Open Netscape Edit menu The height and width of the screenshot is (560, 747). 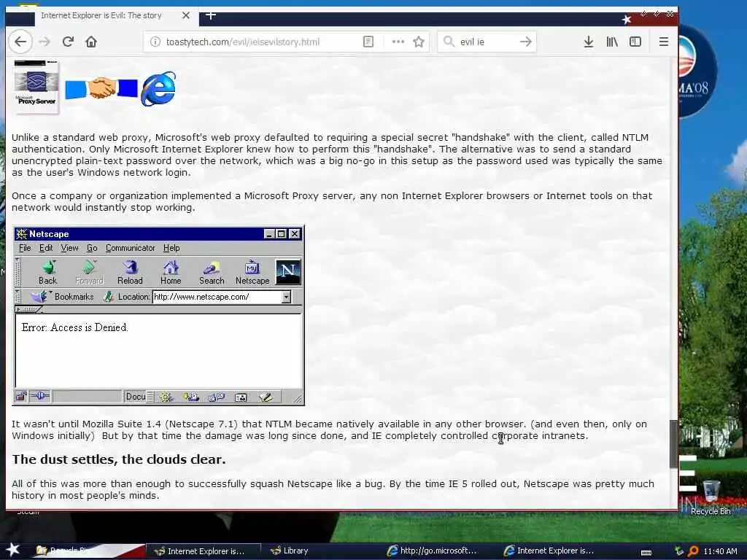[x=46, y=248]
